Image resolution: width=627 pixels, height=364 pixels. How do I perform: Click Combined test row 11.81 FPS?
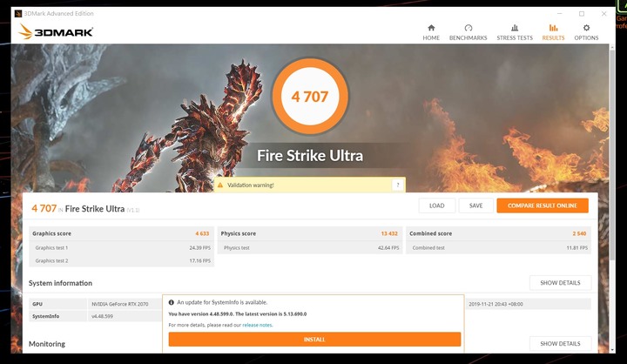[x=499, y=248]
